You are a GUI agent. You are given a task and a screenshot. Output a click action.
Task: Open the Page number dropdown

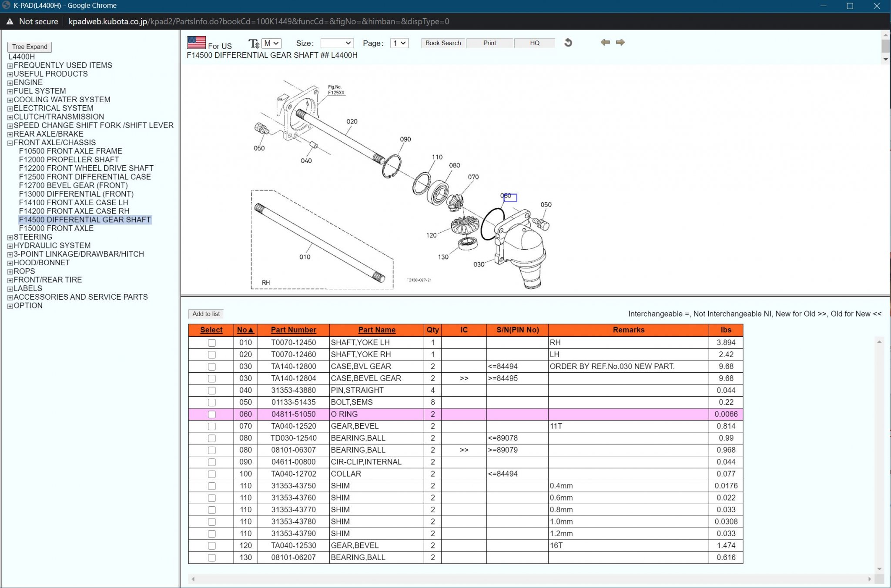click(399, 43)
